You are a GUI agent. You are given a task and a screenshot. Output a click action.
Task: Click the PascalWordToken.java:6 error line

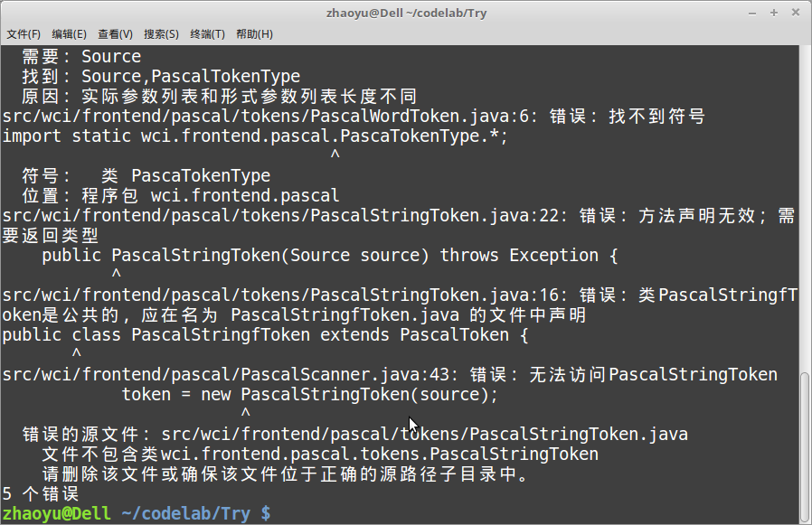point(354,116)
